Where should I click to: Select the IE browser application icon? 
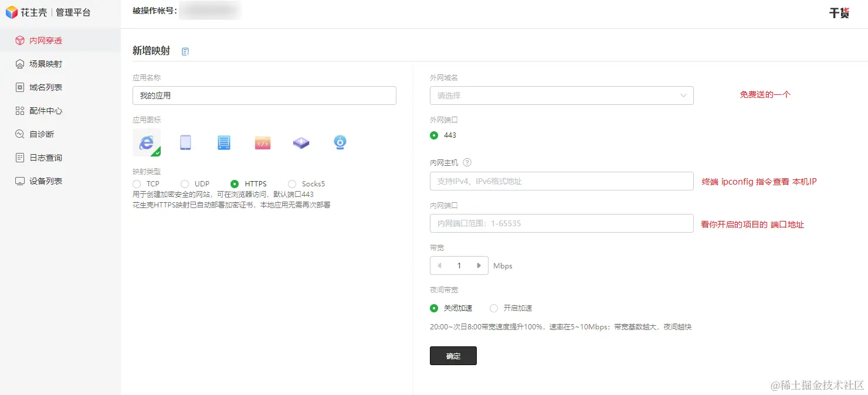147,142
